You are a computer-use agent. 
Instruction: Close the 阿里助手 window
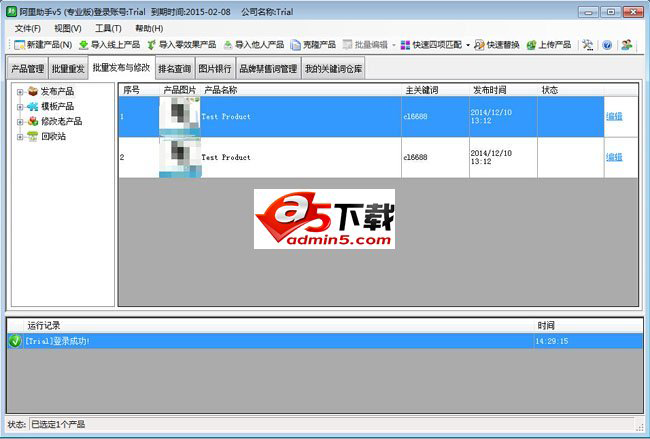(x=633, y=12)
